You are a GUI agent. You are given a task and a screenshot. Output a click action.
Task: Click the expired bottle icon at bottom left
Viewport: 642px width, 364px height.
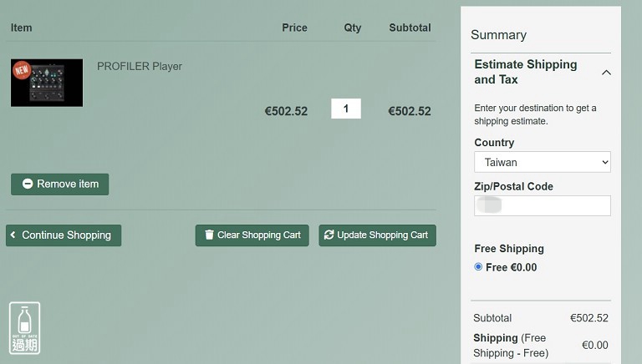point(24,328)
